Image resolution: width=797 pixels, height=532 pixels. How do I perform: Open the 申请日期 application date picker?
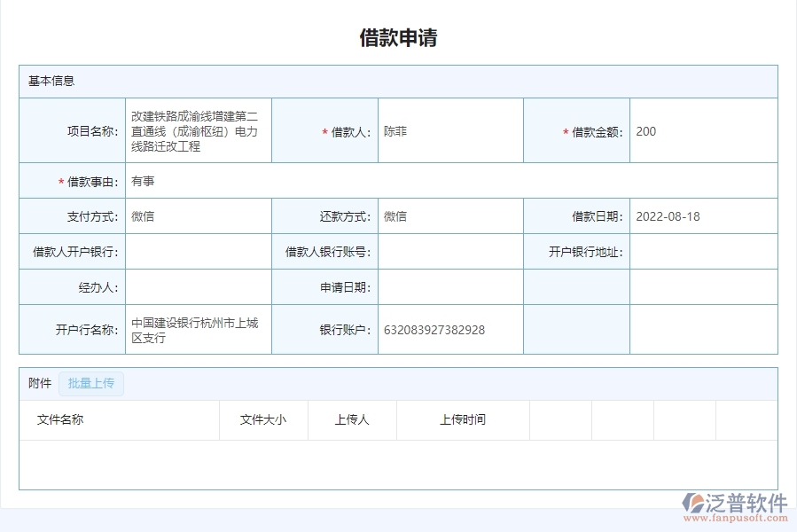point(450,286)
